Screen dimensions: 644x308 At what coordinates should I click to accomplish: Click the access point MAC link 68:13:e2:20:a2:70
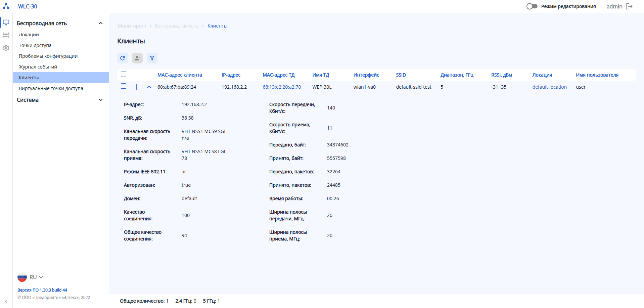coord(282,87)
